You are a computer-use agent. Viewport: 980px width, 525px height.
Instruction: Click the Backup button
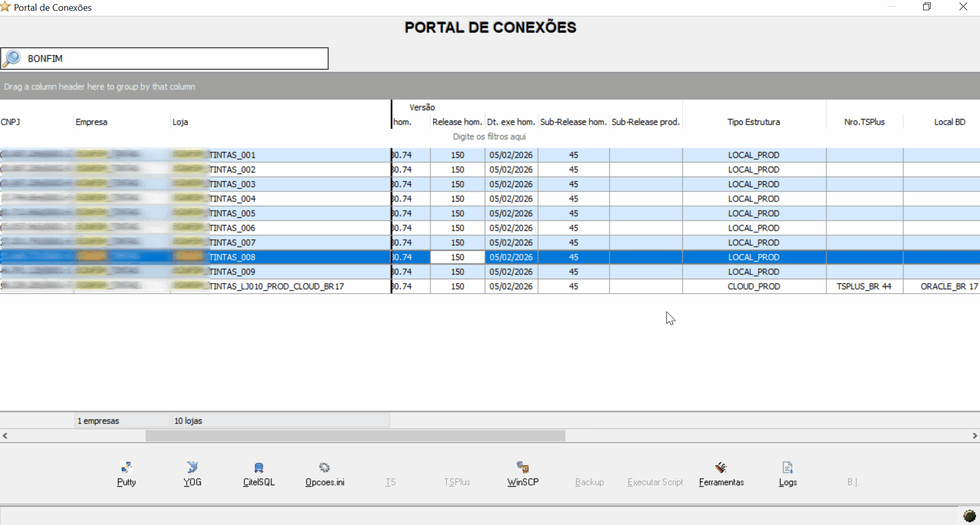click(589, 482)
